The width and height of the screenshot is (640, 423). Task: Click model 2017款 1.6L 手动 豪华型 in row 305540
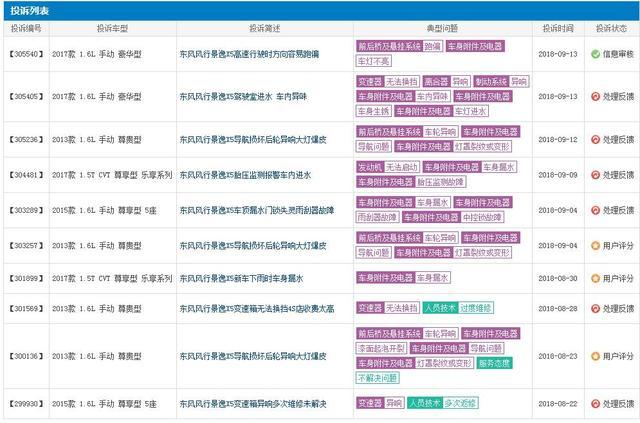[x=97, y=54]
